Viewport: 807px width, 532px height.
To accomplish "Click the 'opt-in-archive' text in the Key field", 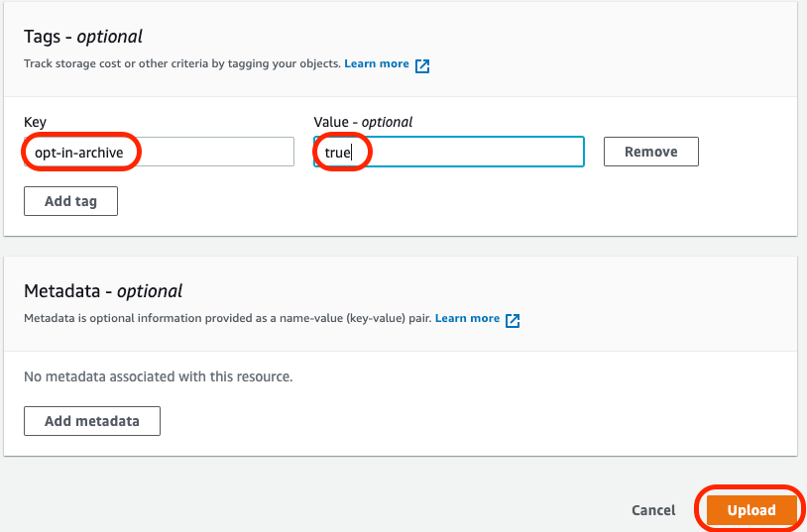I will pos(79,153).
